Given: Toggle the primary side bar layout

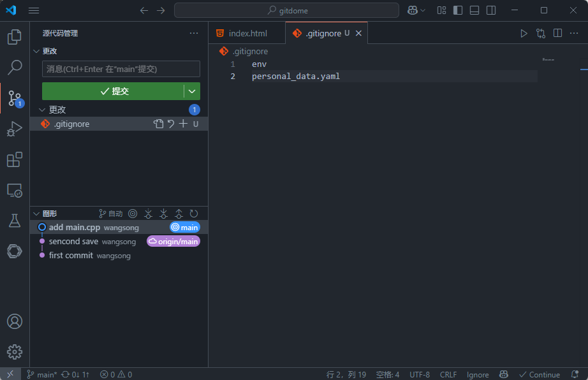Looking at the screenshot, I should 458,10.
